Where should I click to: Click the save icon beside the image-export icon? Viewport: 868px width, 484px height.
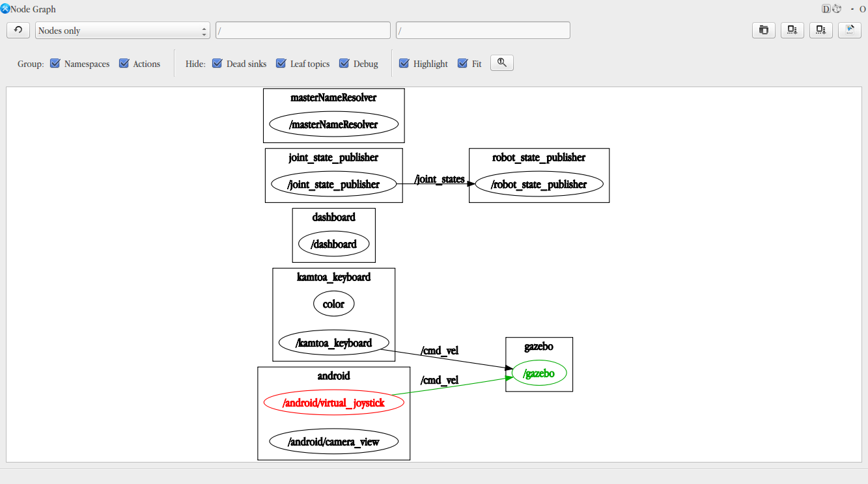point(821,30)
